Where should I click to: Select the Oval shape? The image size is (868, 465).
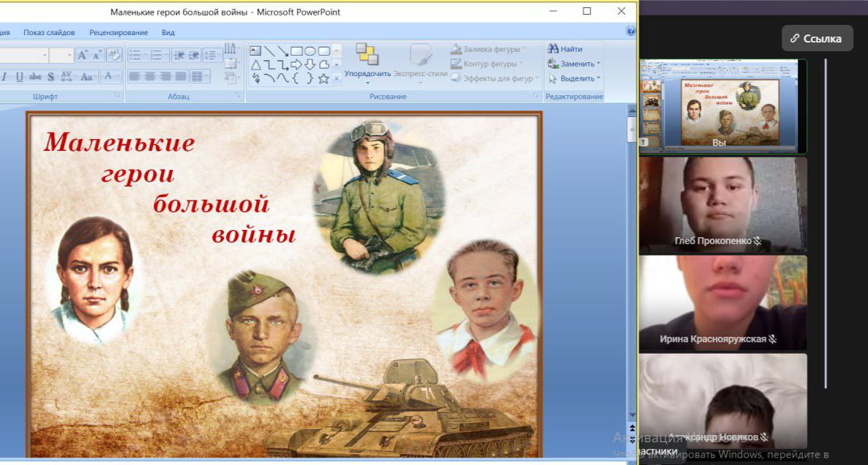pos(310,51)
